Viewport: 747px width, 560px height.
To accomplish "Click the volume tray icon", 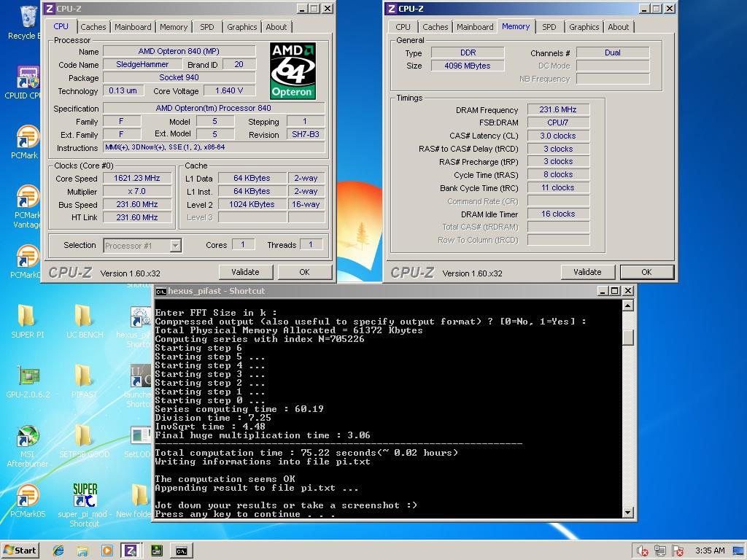I will point(642,551).
